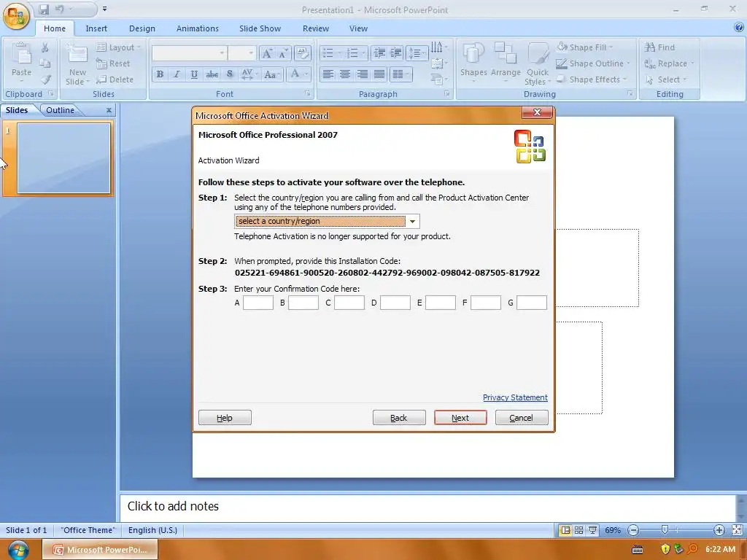Click the Undo icon in Quick Access
This screenshot has height=560, width=747.
[x=59, y=9]
